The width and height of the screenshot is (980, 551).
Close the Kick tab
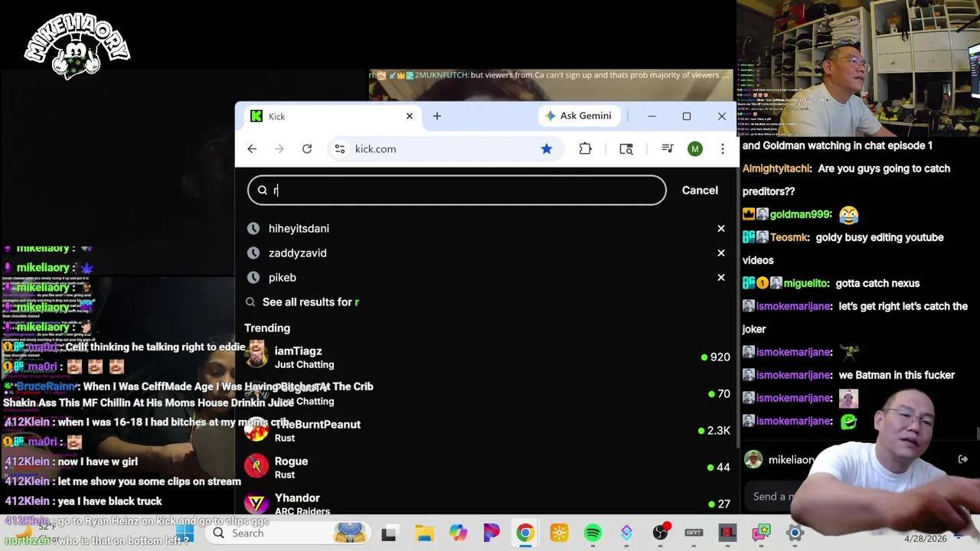click(410, 116)
